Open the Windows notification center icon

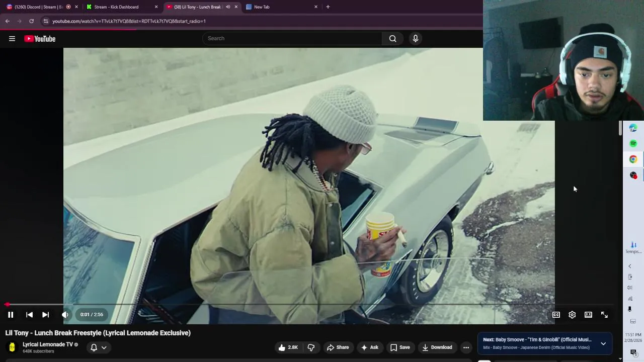[633, 352]
